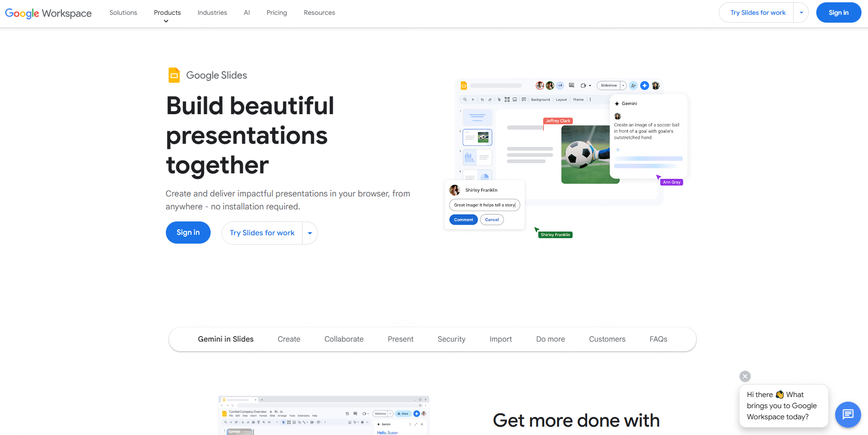Open the Try Slides for work dropdown arrow
Screen dimensions: 868x435
(801, 12)
